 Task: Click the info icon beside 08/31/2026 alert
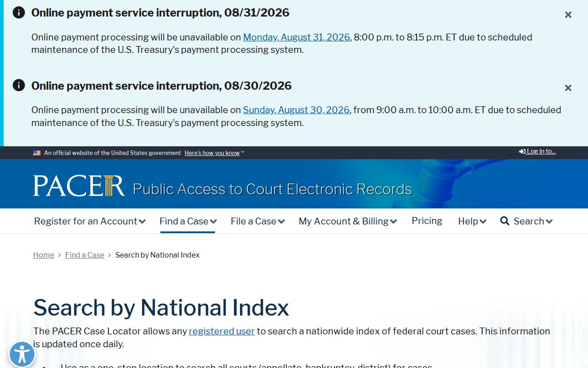19,12
